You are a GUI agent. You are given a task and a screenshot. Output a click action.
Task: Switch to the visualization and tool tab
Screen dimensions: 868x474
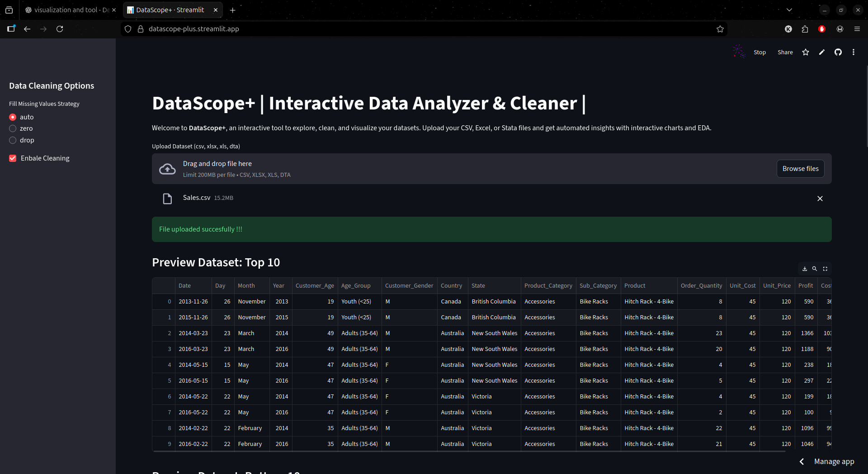68,9
